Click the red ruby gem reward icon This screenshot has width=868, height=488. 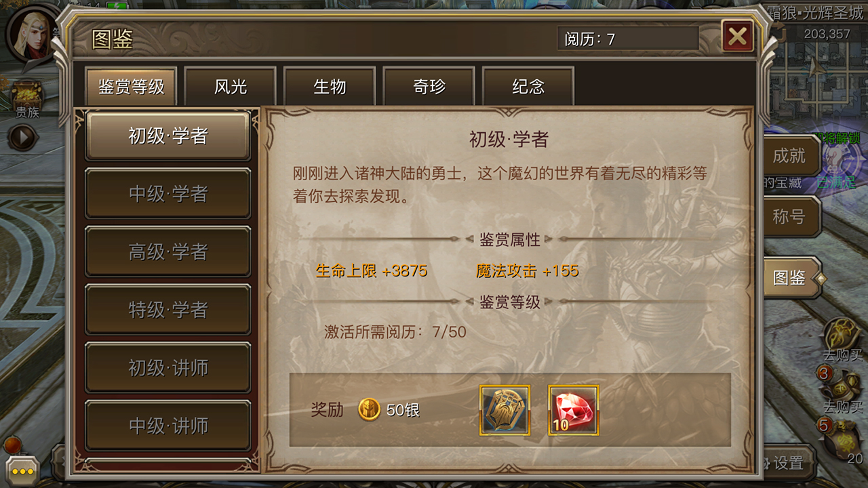click(x=573, y=410)
